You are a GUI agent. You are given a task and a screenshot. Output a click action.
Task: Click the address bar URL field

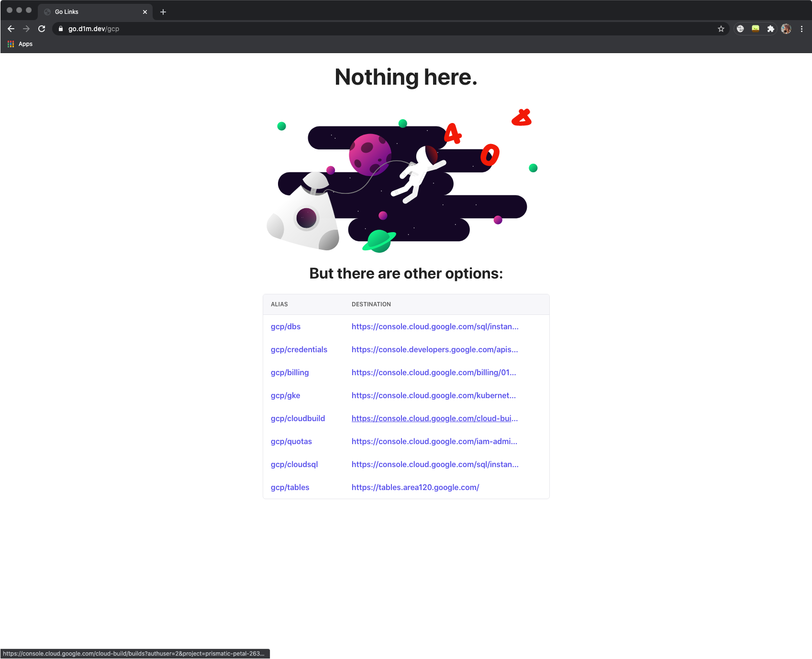click(383, 29)
